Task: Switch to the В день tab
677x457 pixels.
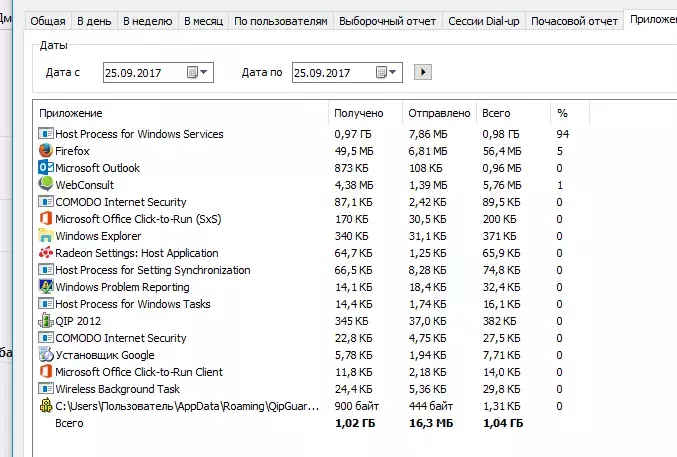Action: (94, 21)
